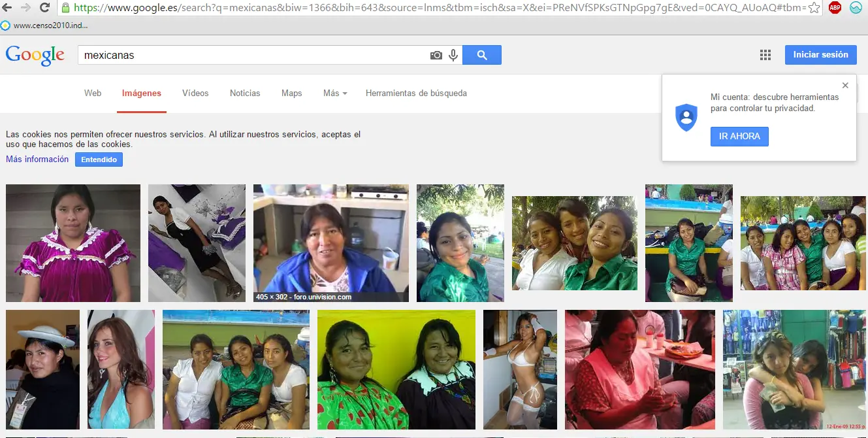Click the blue privacy shield icon

(686, 118)
